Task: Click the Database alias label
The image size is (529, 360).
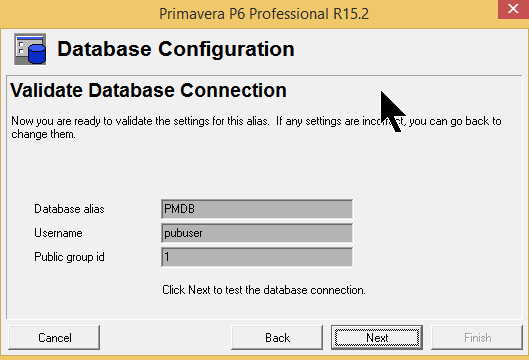Action: click(69, 209)
